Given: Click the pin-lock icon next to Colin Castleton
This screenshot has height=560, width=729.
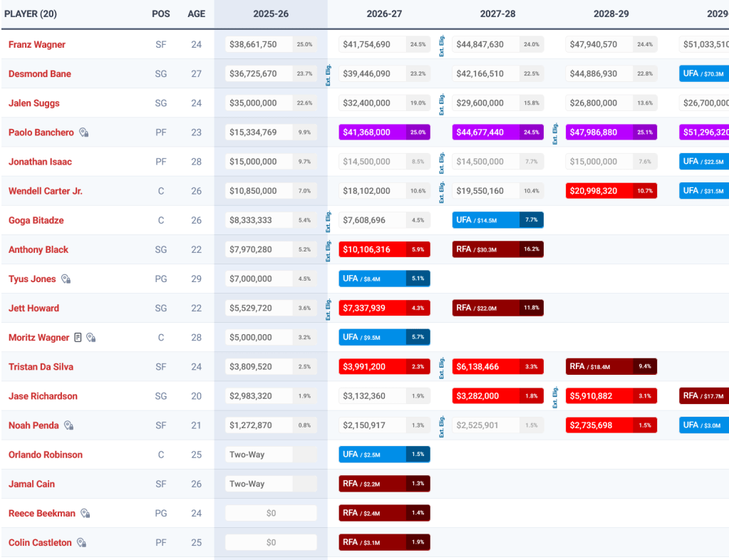Looking at the screenshot, I should coord(81,543).
